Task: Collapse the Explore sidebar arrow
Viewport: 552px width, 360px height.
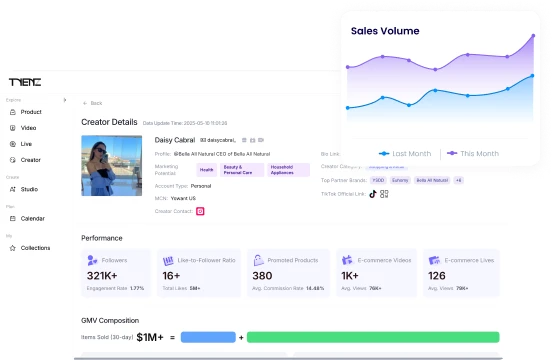Action: [x=65, y=100]
